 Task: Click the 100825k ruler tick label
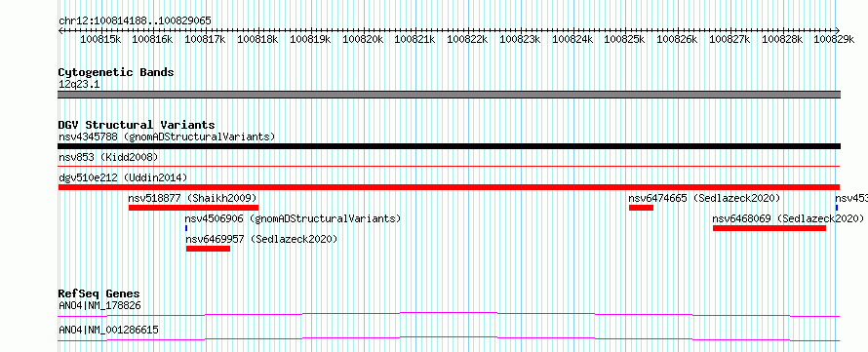[624, 39]
